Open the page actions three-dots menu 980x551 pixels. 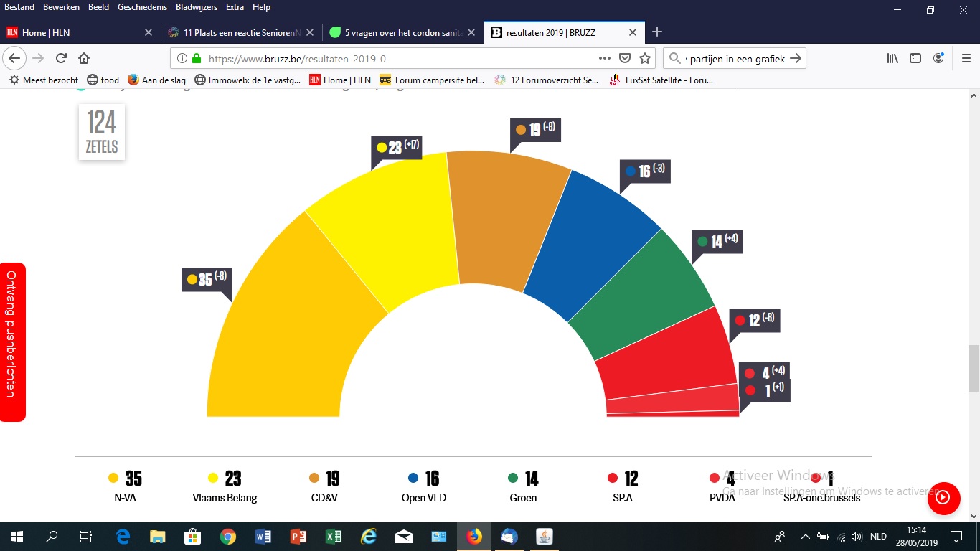click(605, 59)
